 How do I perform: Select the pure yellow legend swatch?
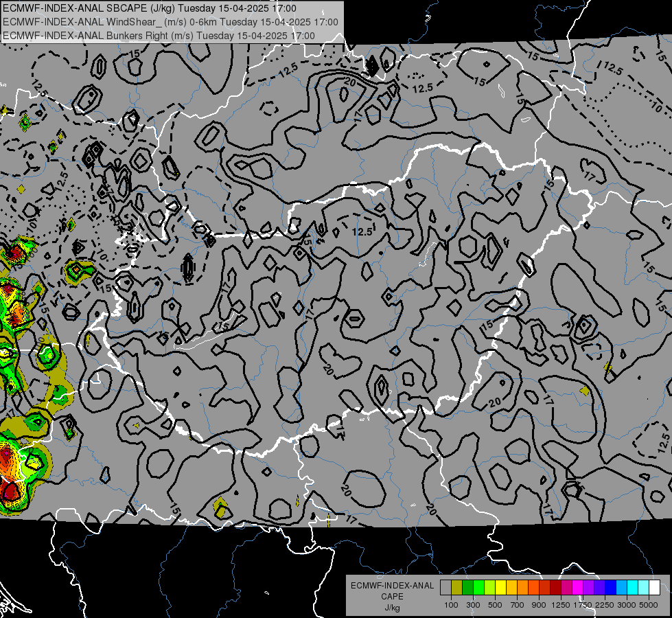500,588
